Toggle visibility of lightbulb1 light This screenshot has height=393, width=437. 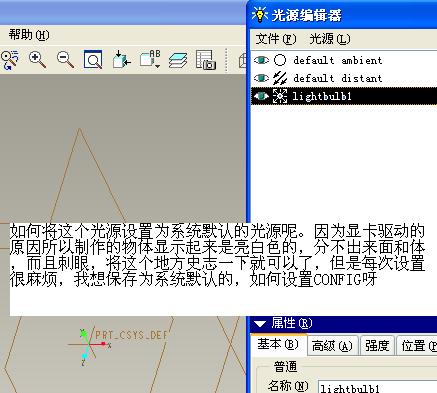(x=261, y=96)
